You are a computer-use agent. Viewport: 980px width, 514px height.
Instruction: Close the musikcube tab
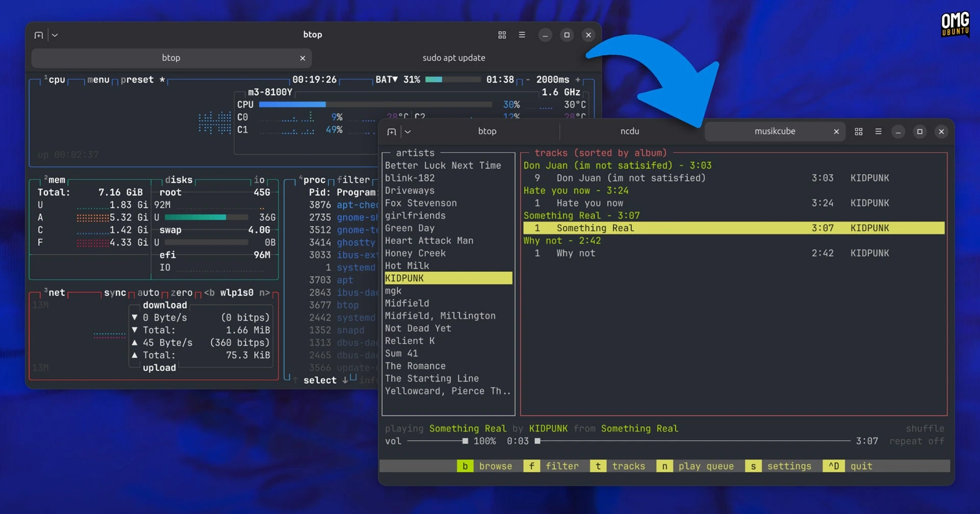click(836, 132)
